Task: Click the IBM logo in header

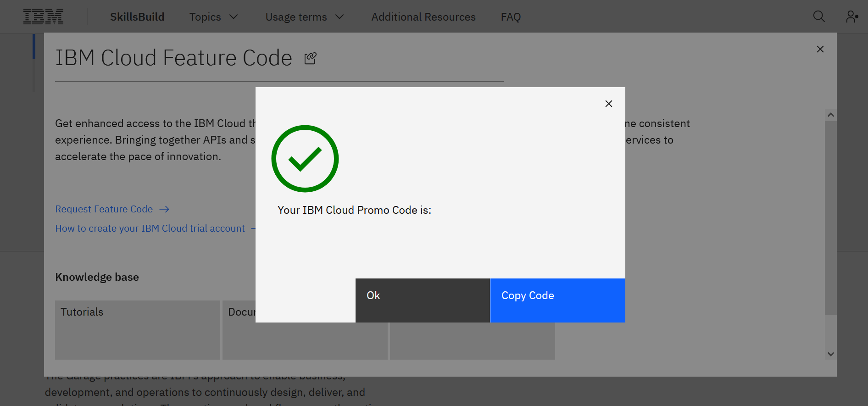Action: (x=43, y=17)
